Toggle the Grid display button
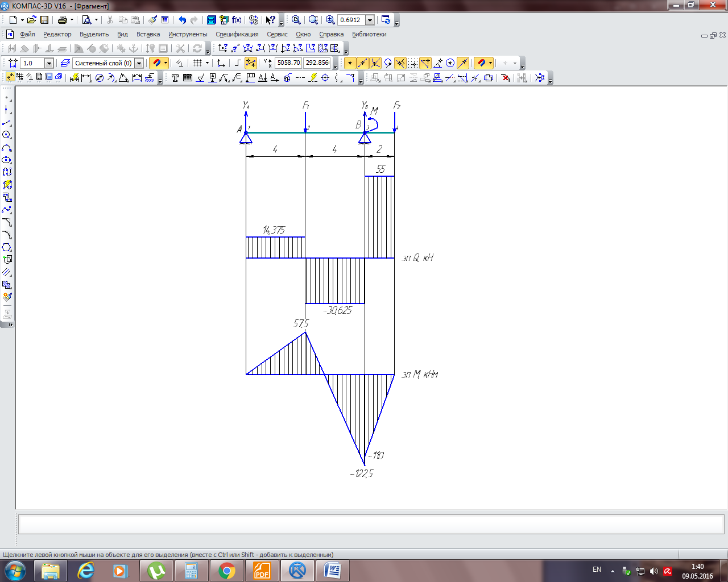This screenshot has height=582, width=728. point(197,63)
